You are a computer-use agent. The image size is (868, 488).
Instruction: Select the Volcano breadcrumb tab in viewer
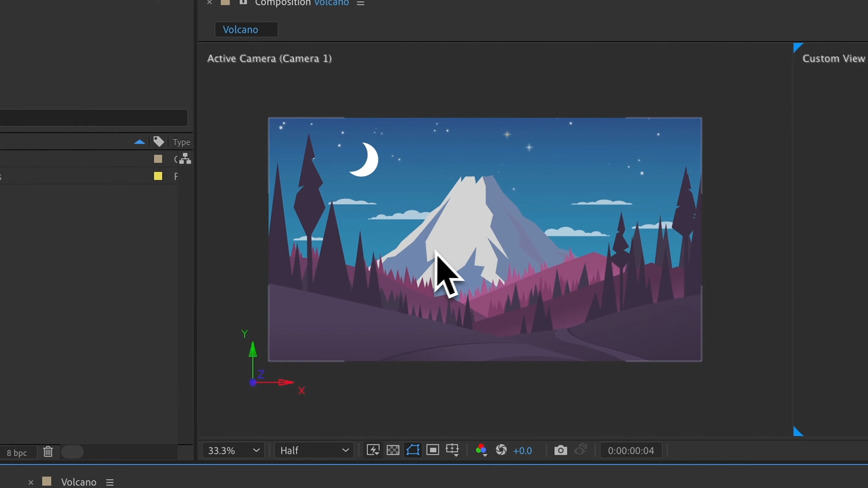[x=241, y=30]
